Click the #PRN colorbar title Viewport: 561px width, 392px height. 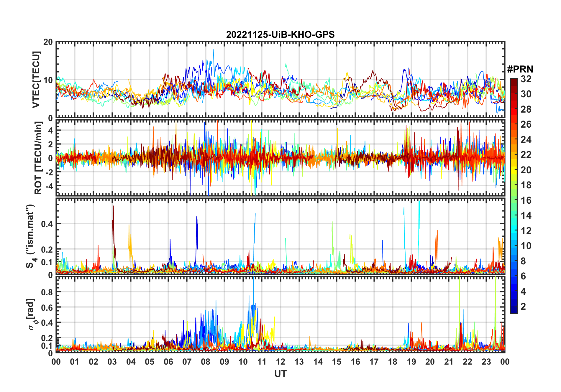(x=520, y=69)
